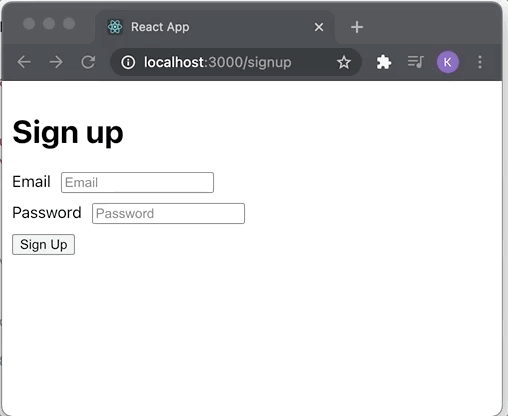Viewport: 508px width, 416px height.
Task: Select the React App tab
Action: [x=215, y=27]
